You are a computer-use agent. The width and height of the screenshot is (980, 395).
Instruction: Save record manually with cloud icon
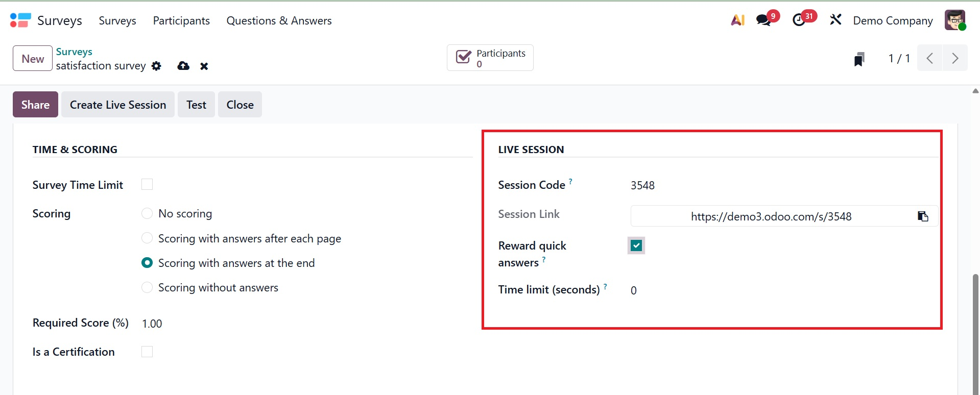tap(183, 66)
